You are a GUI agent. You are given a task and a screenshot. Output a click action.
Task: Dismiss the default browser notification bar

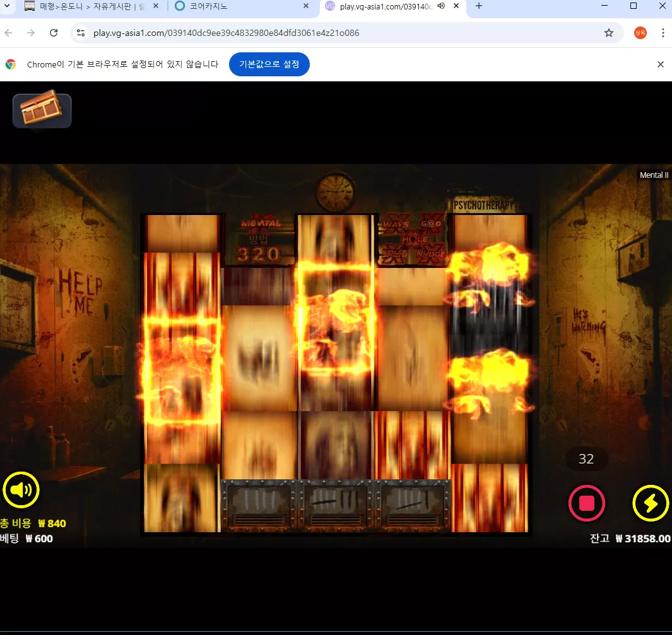660,64
